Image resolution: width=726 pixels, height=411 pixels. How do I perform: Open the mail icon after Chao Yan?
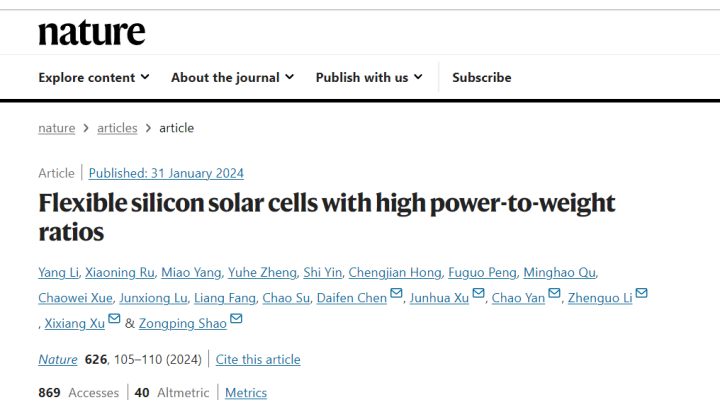click(554, 293)
